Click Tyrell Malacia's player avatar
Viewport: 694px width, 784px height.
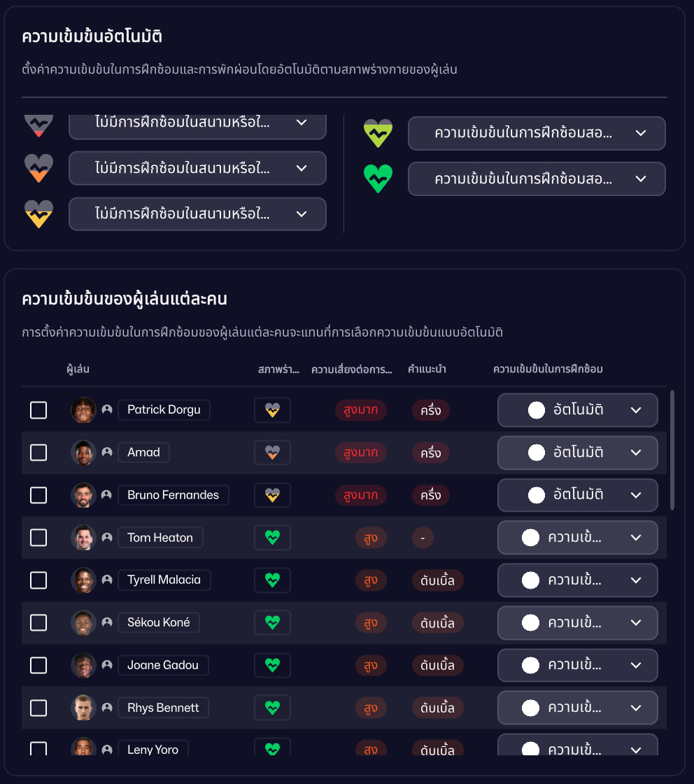coord(83,580)
